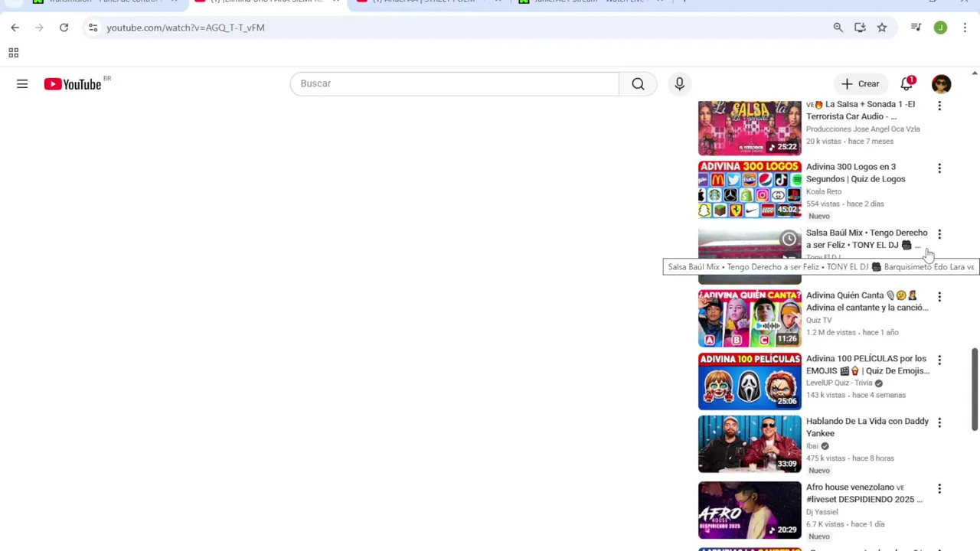Click '143 k vistas • hace 4 semanas' text
This screenshot has width=980, height=551.
click(x=856, y=396)
